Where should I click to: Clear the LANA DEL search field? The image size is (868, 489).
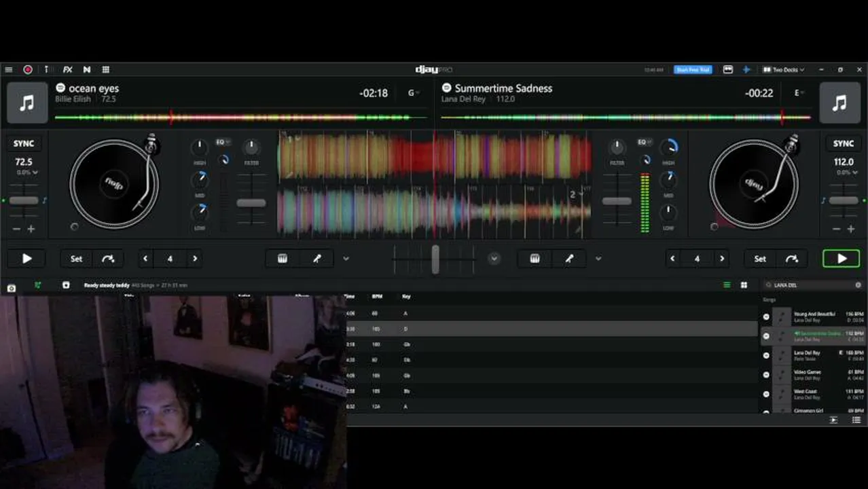tap(858, 285)
